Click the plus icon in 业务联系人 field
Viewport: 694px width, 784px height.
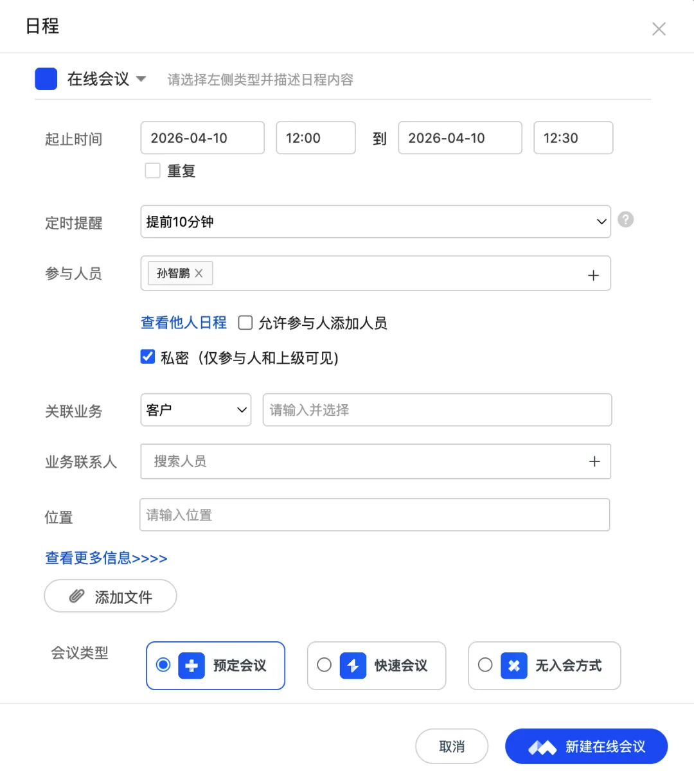[x=594, y=461]
